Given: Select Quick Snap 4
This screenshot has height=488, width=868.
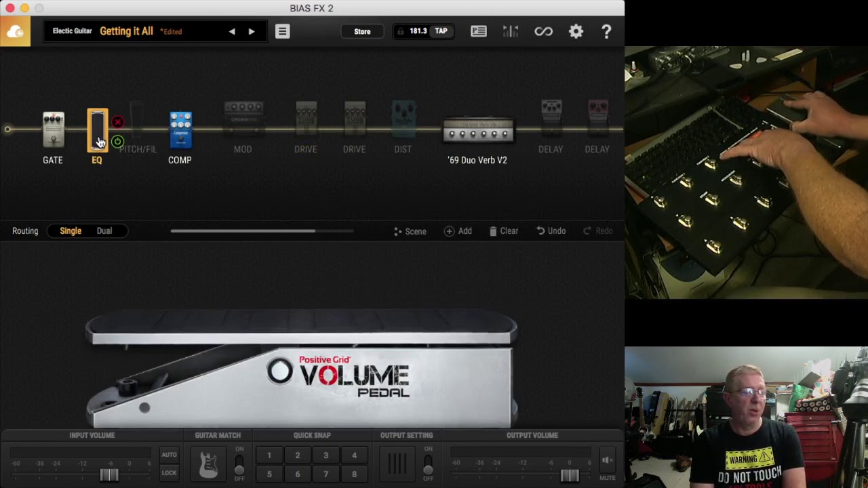Looking at the screenshot, I should pyautogui.click(x=354, y=455).
